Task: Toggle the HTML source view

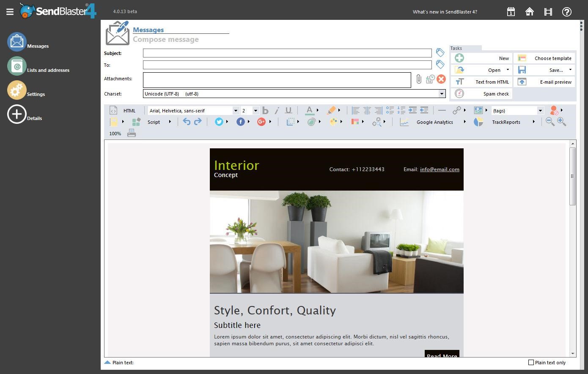Action: pos(113,110)
